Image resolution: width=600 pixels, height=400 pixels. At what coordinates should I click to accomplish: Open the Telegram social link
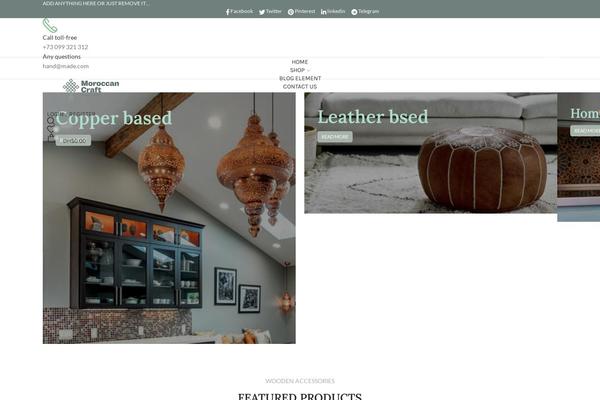pyautogui.click(x=365, y=11)
